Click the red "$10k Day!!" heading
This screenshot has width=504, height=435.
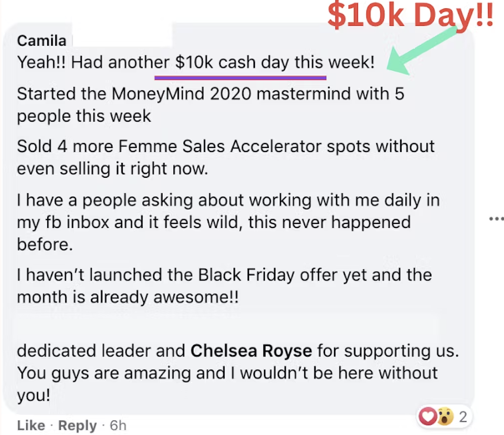click(x=410, y=16)
